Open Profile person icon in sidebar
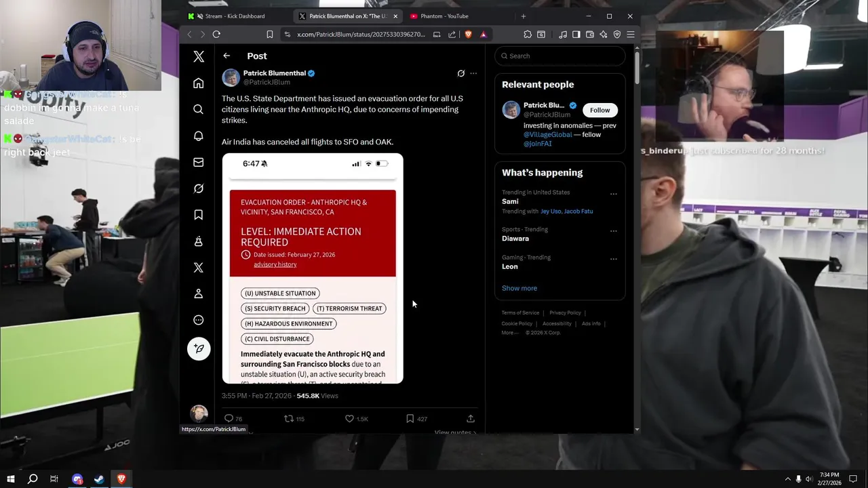The width and height of the screenshot is (868, 488). pos(198,293)
